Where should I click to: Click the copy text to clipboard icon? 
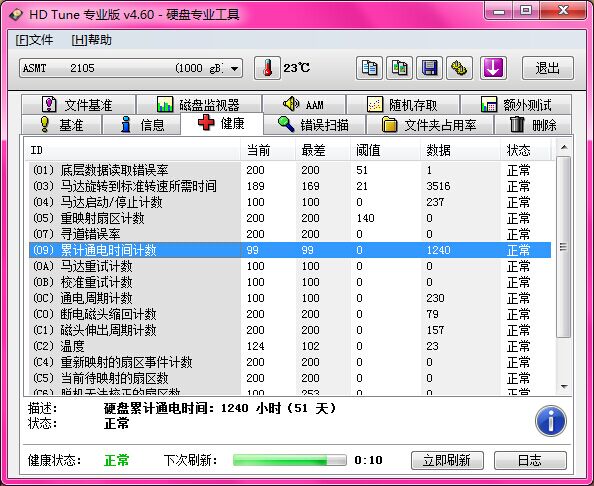(369, 68)
